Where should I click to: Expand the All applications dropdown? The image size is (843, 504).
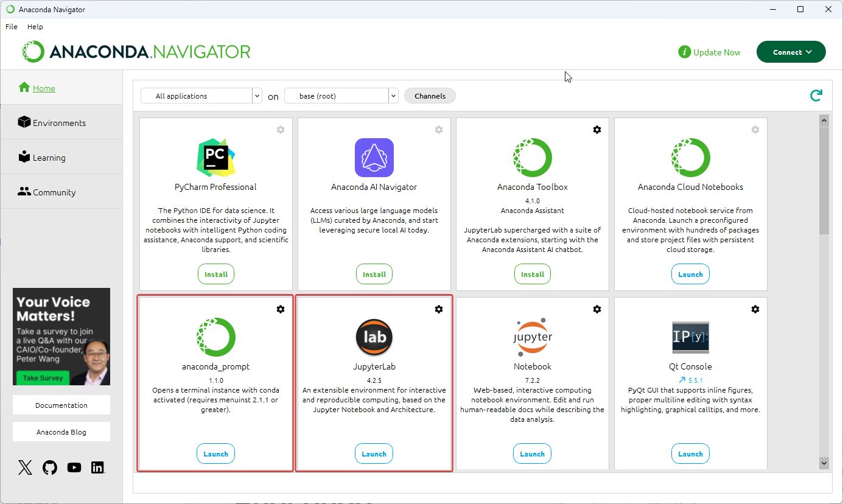[201, 96]
